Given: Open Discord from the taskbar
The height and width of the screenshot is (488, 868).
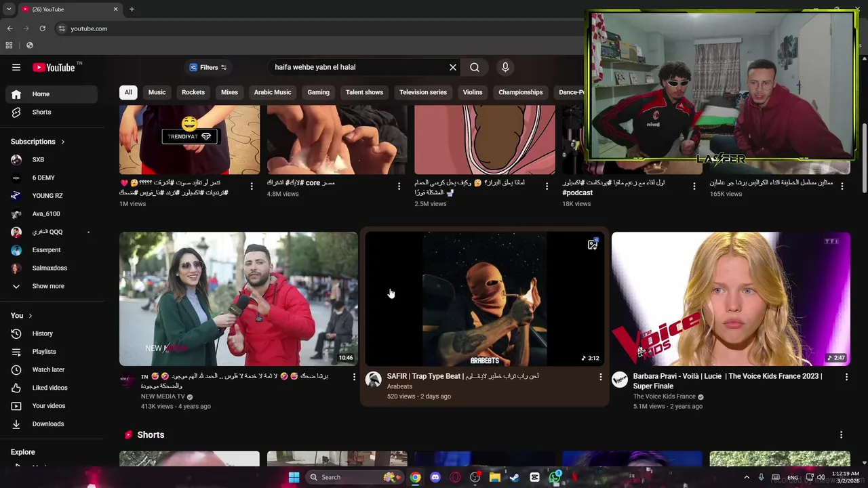Looking at the screenshot, I should pos(435,477).
